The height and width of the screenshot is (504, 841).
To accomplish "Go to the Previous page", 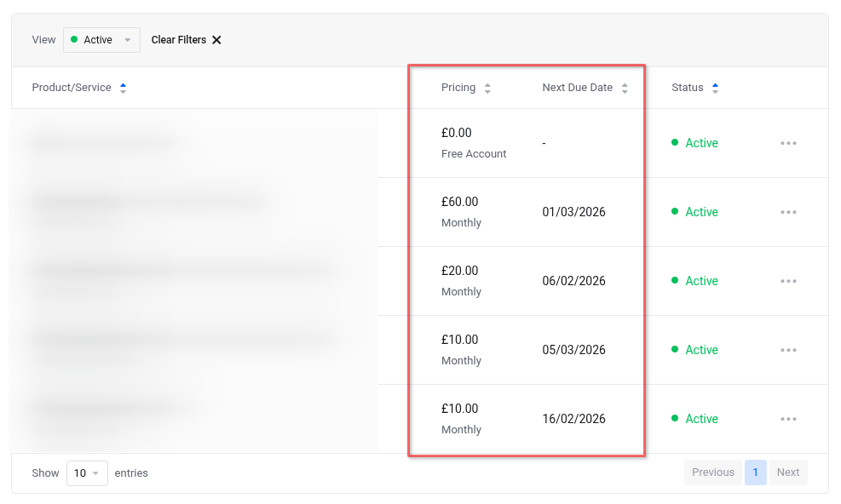I will pos(712,472).
